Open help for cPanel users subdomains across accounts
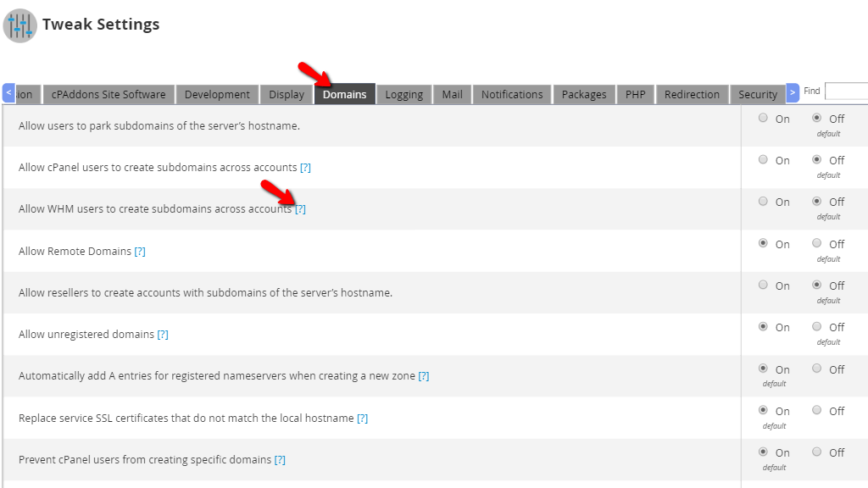Screen dimensions: 868x488 pos(305,168)
